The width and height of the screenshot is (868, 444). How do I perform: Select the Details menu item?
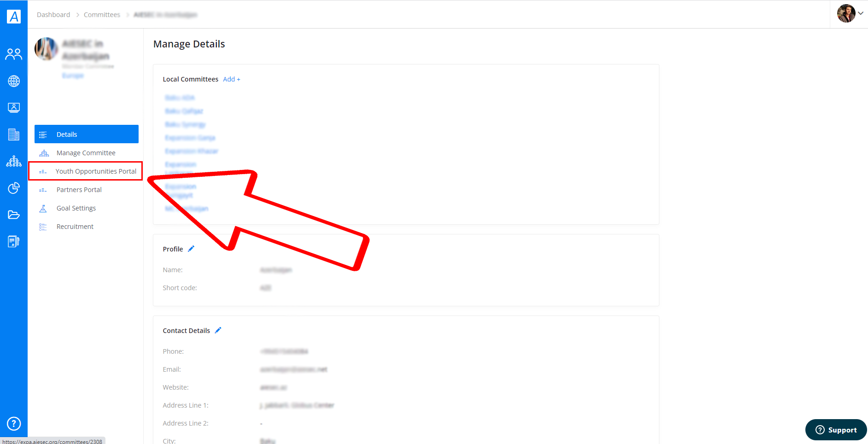click(87, 134)
